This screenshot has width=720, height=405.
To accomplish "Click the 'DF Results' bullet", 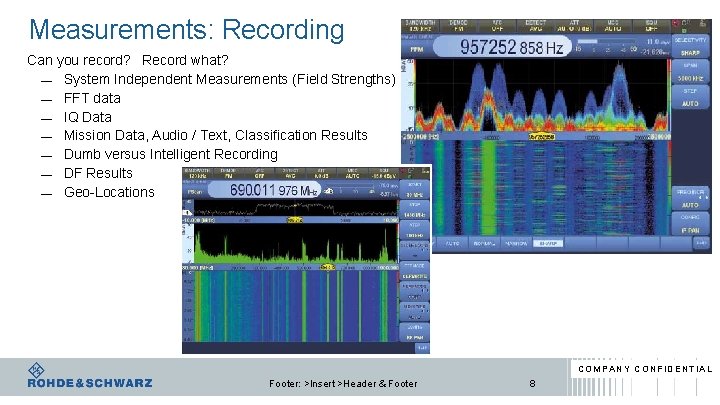I will [x=98, y=173].
